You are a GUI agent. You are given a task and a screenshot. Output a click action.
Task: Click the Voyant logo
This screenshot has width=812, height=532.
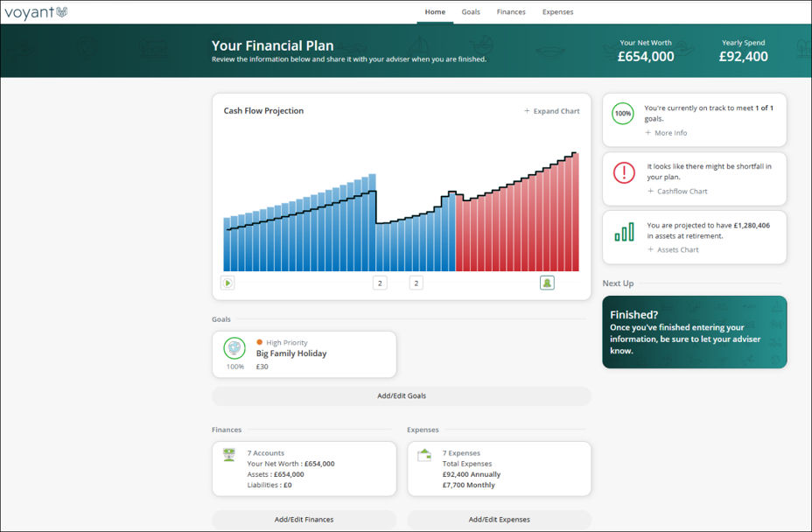coord(36,12)
